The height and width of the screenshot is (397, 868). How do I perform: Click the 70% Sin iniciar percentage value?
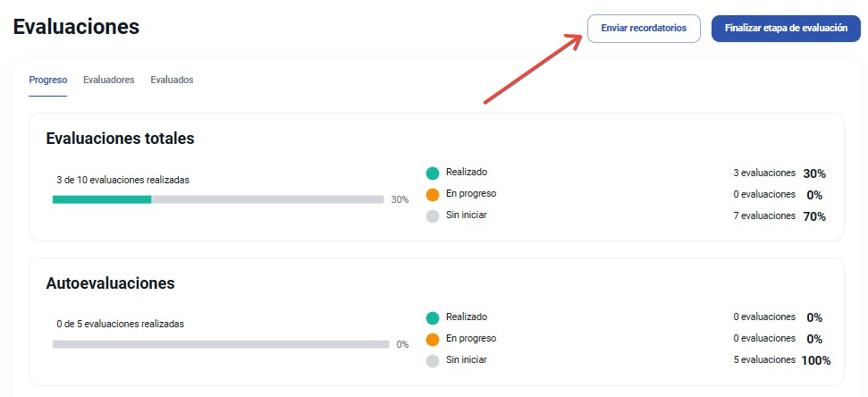pos(813,216)
